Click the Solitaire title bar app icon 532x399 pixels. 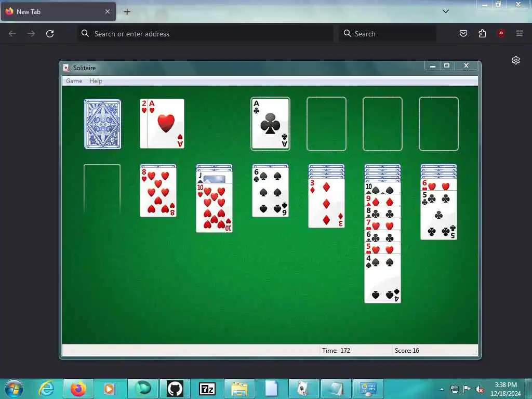tap(66, 68)
